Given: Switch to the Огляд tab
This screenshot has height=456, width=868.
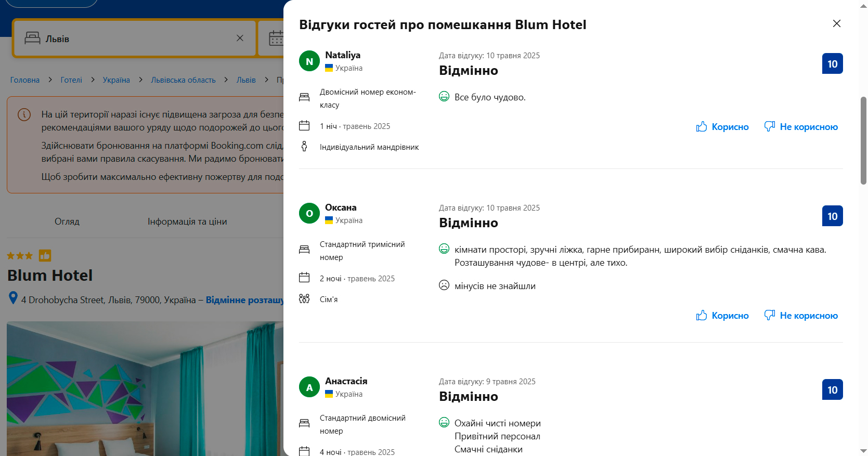Looking at the screenshot, I should 67,222.
